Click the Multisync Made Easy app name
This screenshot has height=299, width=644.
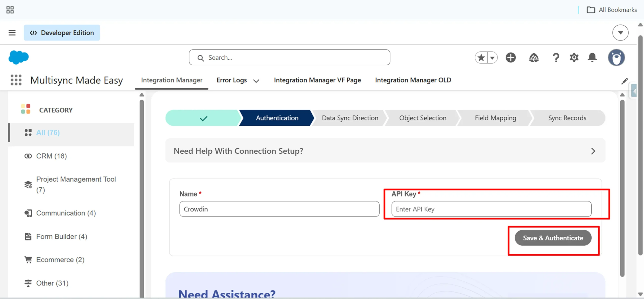click(76, 80)
